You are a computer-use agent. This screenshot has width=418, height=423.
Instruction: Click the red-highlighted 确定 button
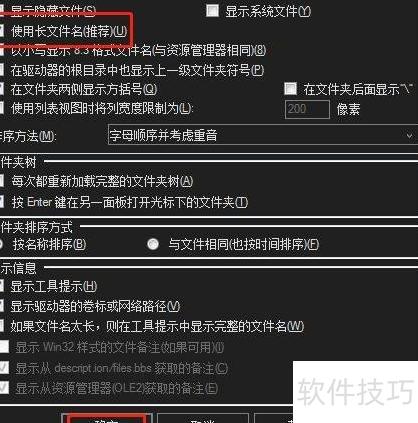(107, 419)
